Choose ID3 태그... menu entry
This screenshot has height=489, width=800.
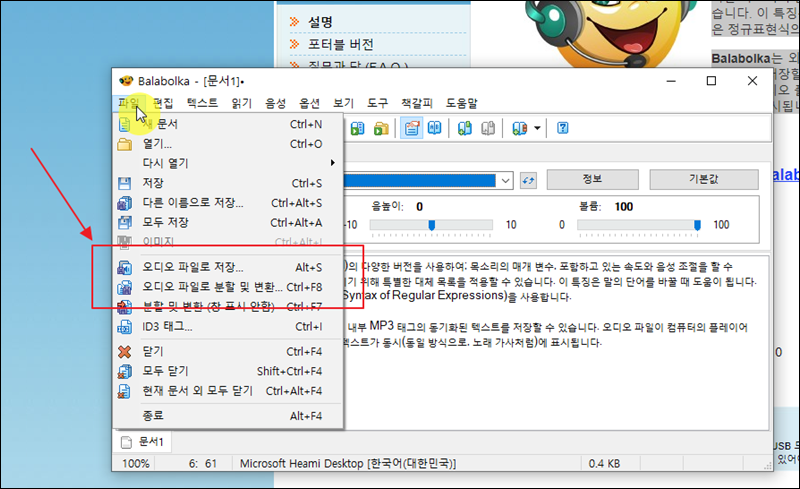(x=228, y=327)
